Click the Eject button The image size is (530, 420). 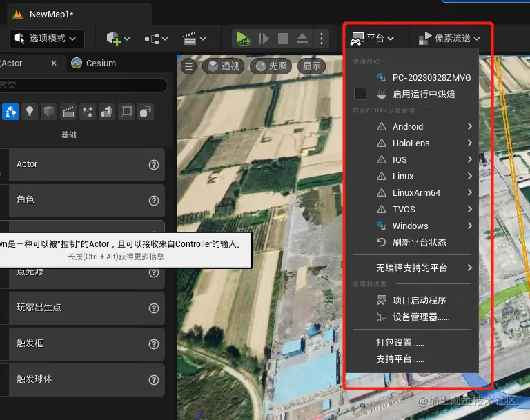(x=302, y=39)
